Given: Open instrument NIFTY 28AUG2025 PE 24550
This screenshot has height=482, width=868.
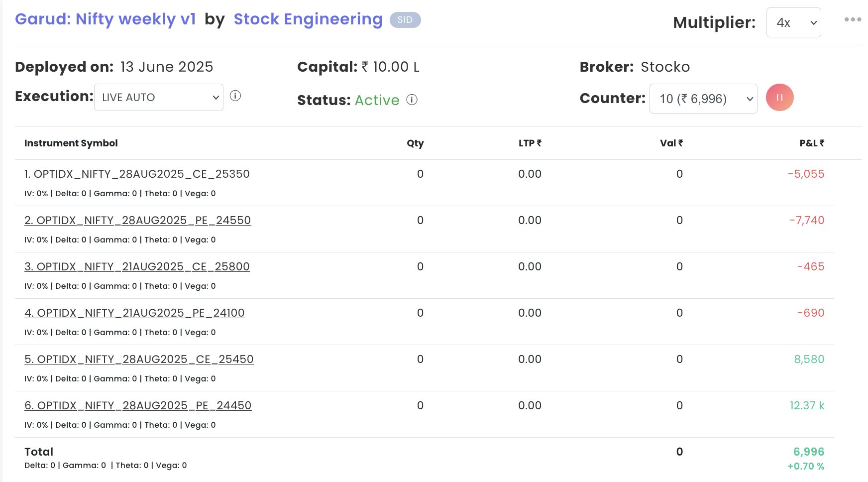Looking at the screenshot, I should coord(137,221).
